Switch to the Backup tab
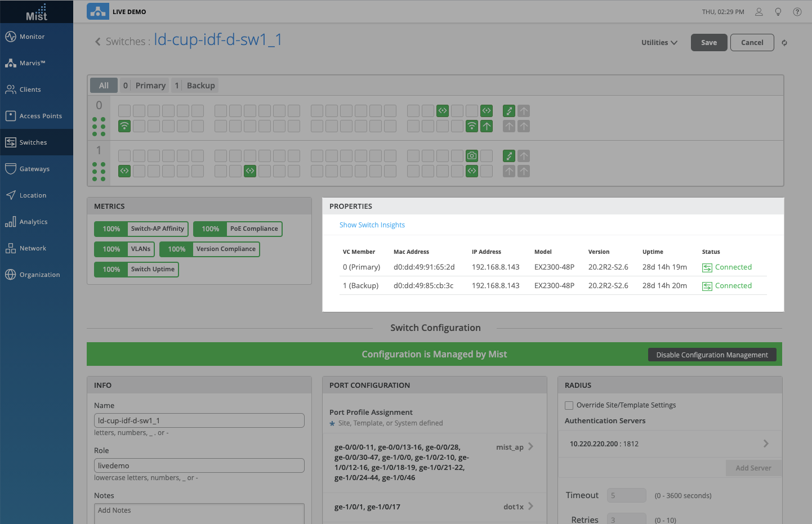The width and height of the screenshot is (812, 524). tap(195, 86)
